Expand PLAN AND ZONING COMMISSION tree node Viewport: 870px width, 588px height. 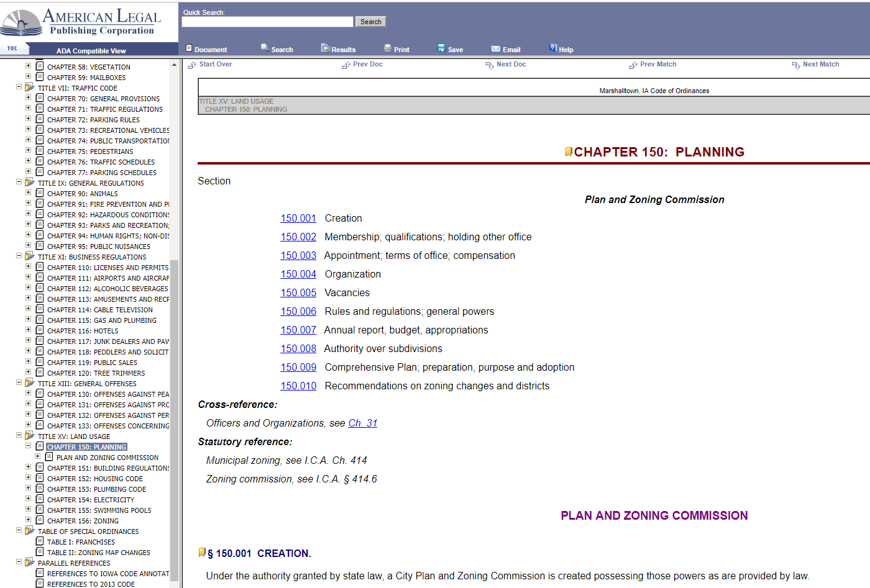(39, 456)
